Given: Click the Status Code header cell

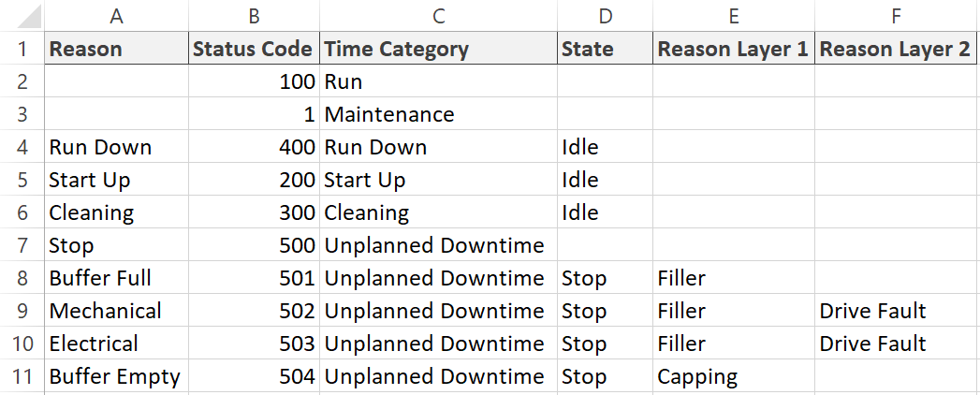Looking at the screenshot, I should (x=254, y=49).
